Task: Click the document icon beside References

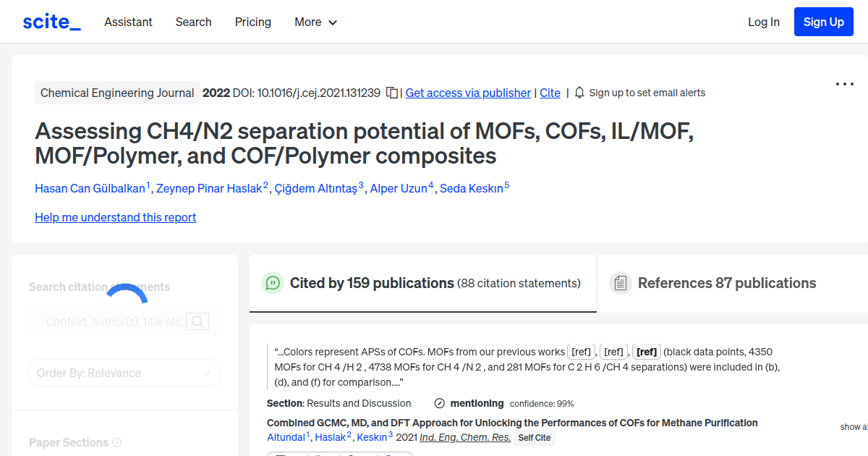Action: click(x=621, y=282)
